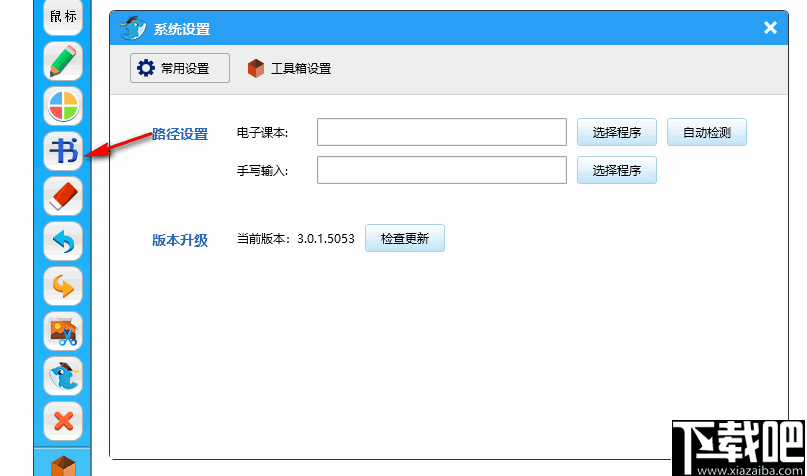The image size is (807, 476).
Task: Click the 电子课本 path input field
Action: click(x=442, y=132)
